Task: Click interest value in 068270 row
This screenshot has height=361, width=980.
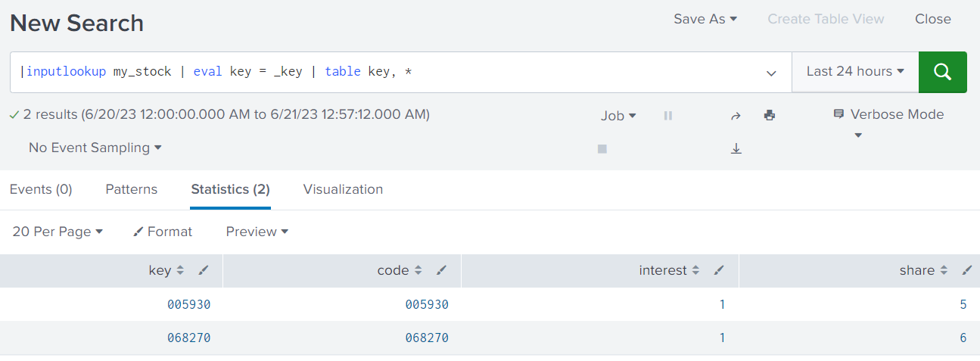Action: pyautogui.click(x=723, y=338)
